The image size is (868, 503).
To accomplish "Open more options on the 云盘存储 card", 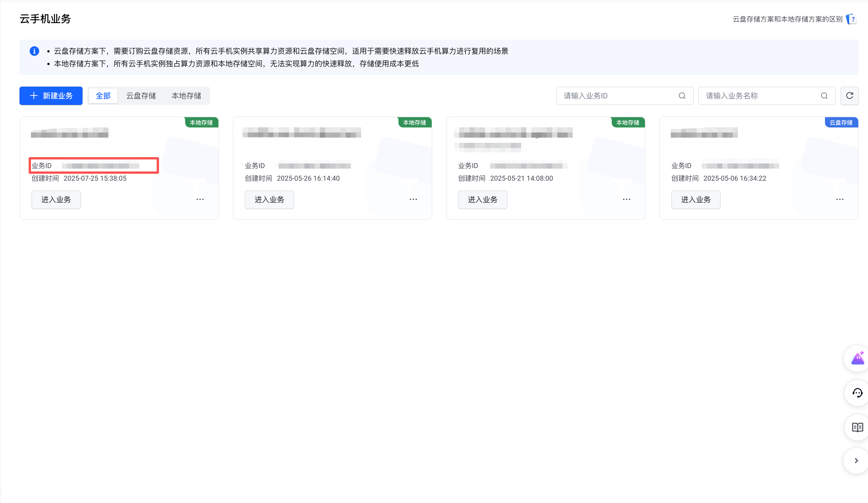I will point(839,199).
